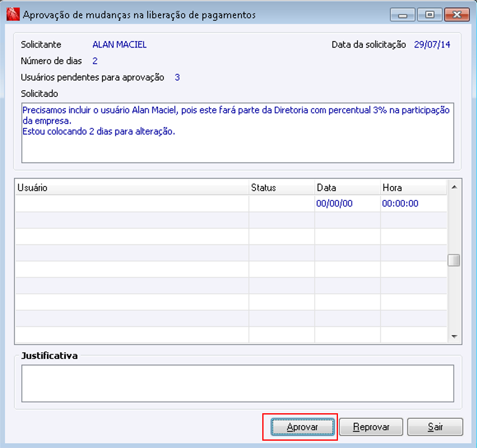Click the requester name ALAN MACIEL

pos(120,44)
